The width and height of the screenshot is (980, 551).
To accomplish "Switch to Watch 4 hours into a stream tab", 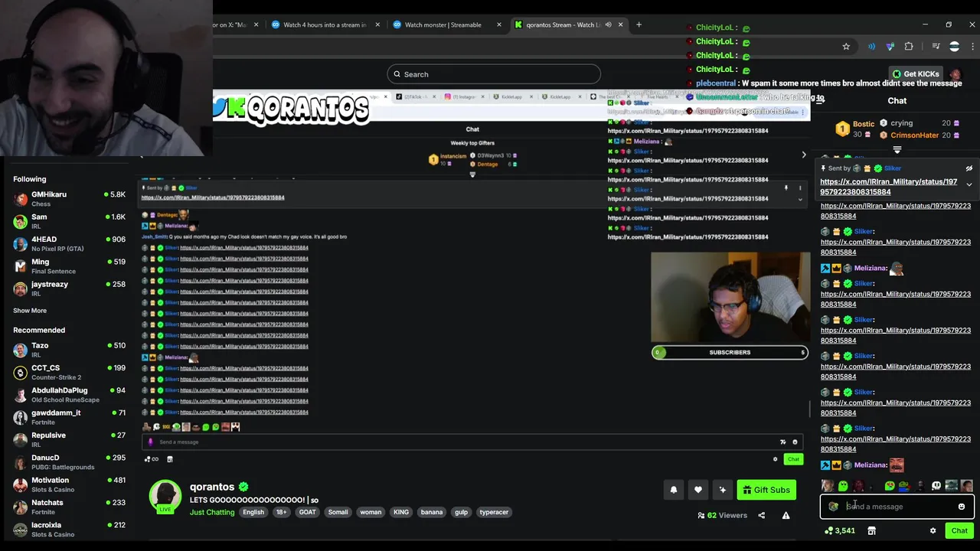I will tap(325, 24).
